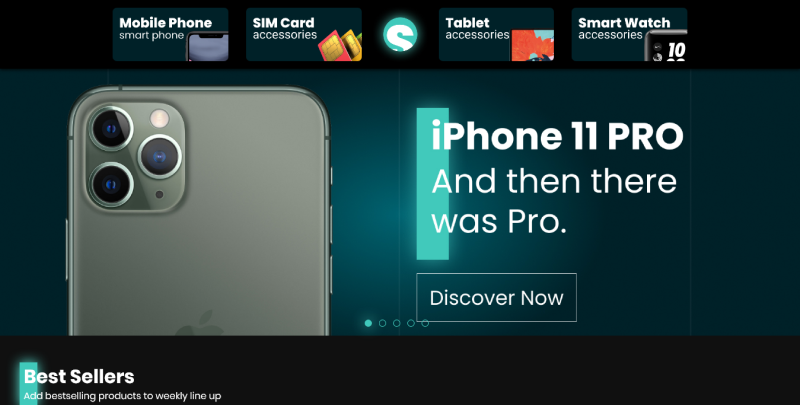Click the 'And then there was Pro.' tagline
Screen dimensions: 800x406
tap(554, 201)
